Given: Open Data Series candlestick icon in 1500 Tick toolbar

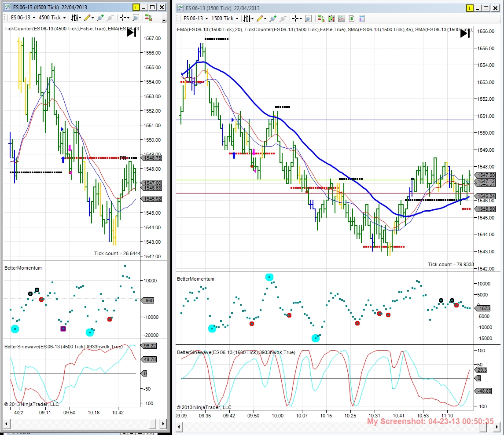Looking at the screenshot, I should (x=331, y=18).
